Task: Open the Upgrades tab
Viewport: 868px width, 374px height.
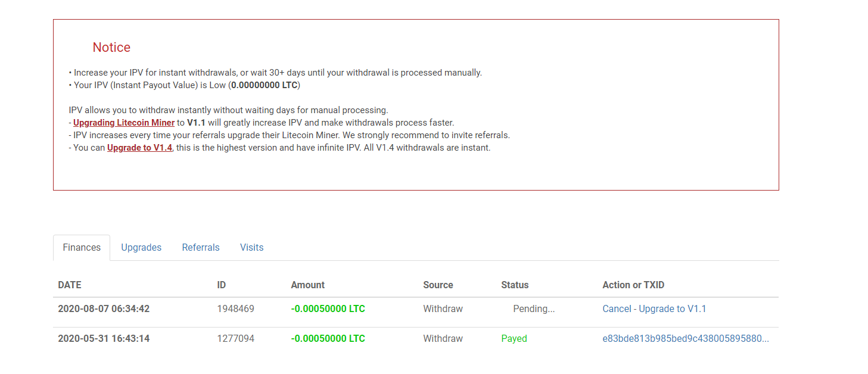Action: (x=141, y=248)
